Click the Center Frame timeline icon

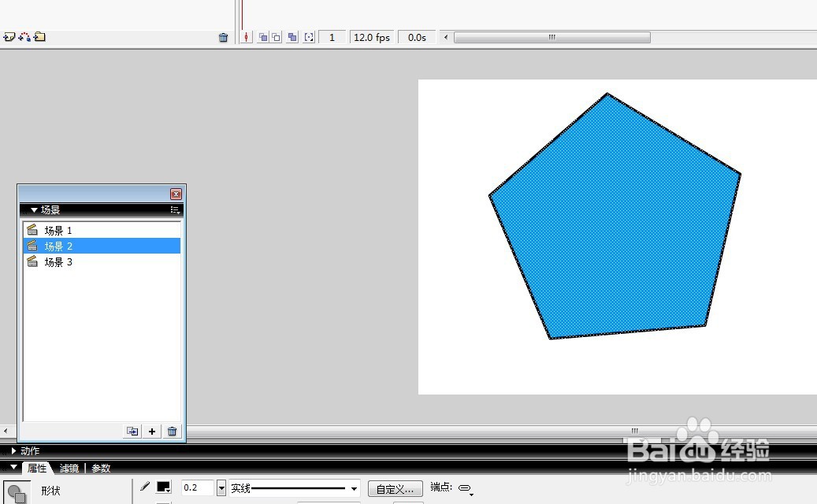[x=246, y=37]
